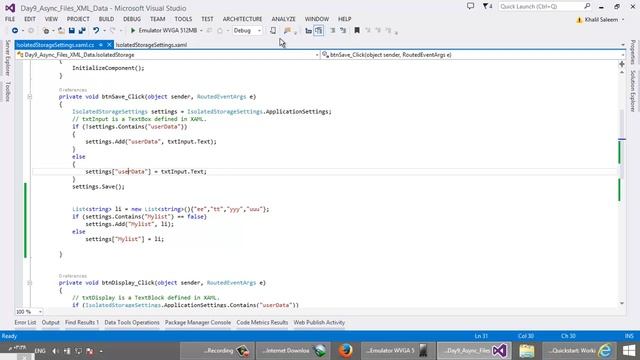Open the BUILD menu
This screenshot has width=640, height=360.
(106, 19)
